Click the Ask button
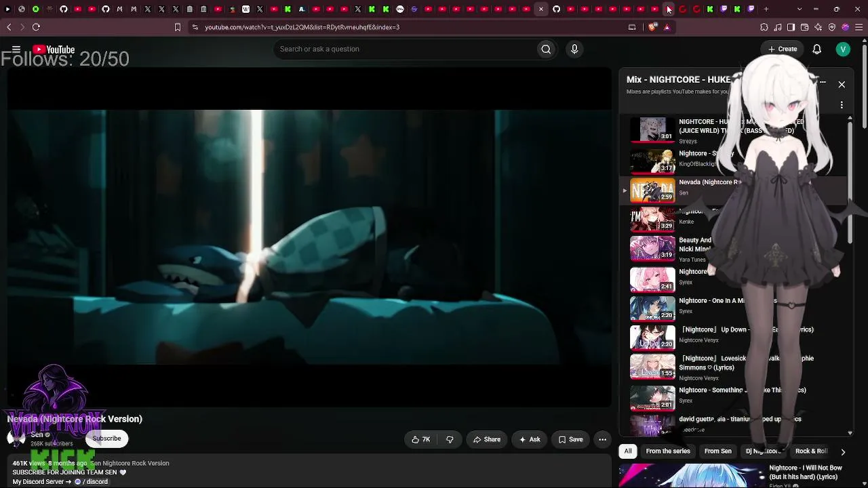 tap(530, 439)
